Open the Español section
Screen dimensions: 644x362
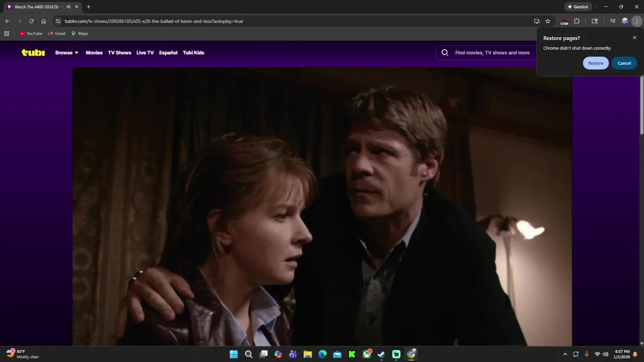tap(168, 53)
